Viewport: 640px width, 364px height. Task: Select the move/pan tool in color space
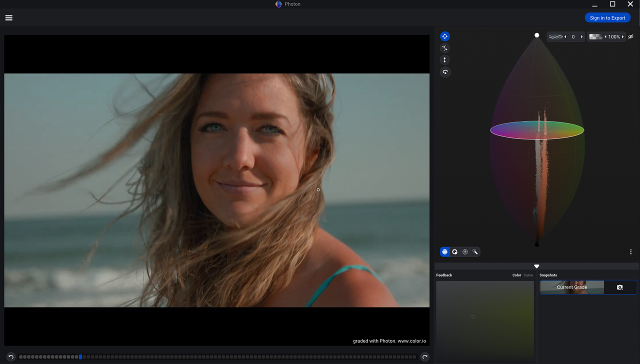(444, 36)
